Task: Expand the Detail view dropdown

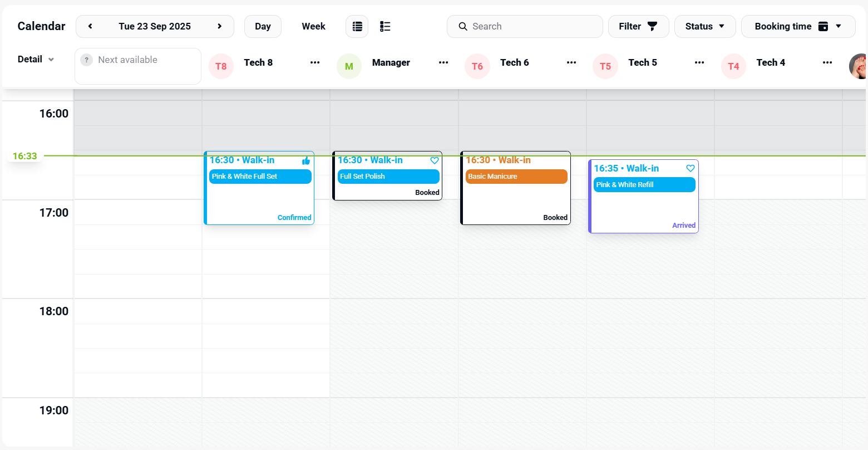Action: click(x=36, y=59)
